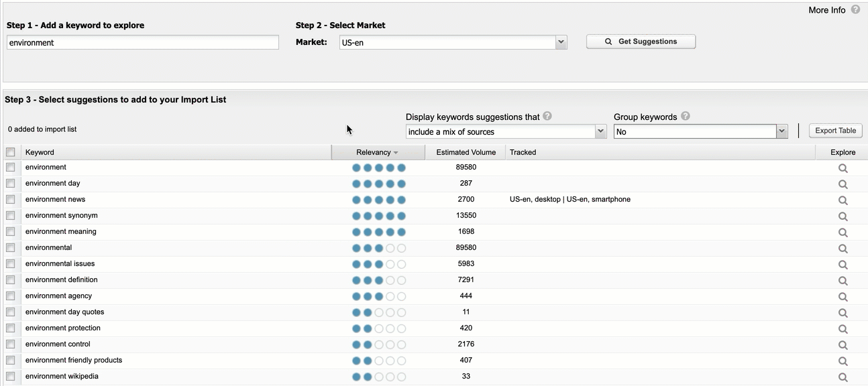
Task: Open the Market dropdown
Action: point(453,42)
